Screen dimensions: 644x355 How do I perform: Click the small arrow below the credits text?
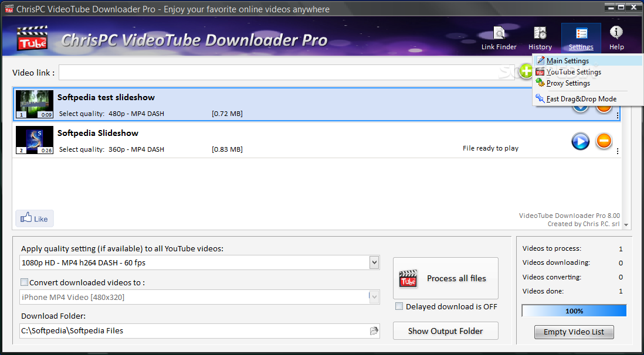click(626, 225)
